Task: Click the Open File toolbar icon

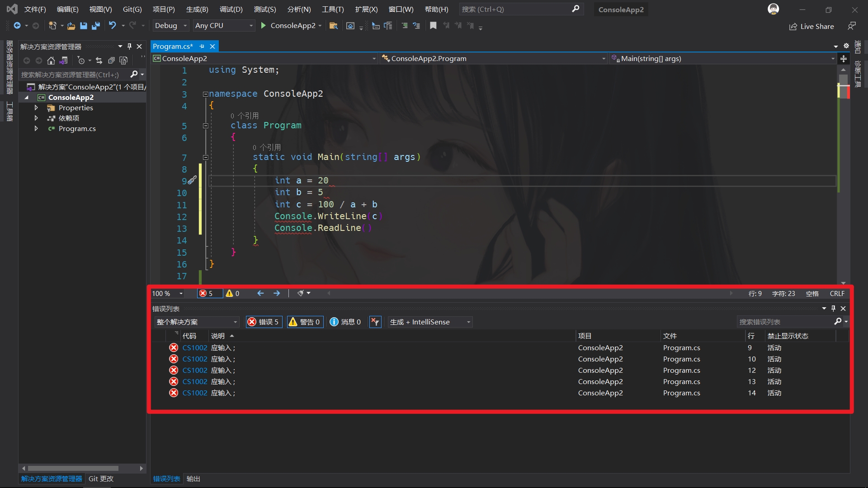Action: tap(71, 26)
